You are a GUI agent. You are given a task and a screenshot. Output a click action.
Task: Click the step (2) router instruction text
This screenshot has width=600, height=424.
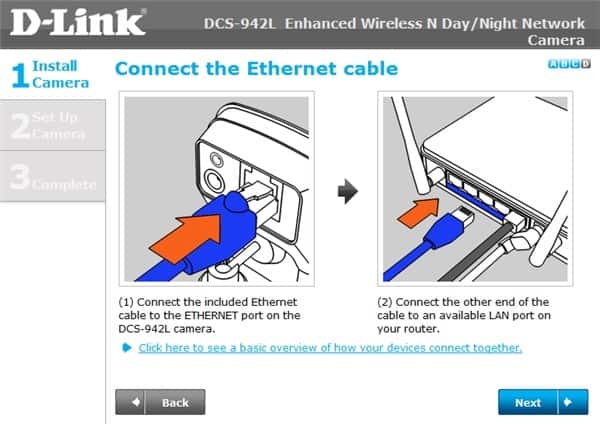pyautogui.click(x=464, y=315)
